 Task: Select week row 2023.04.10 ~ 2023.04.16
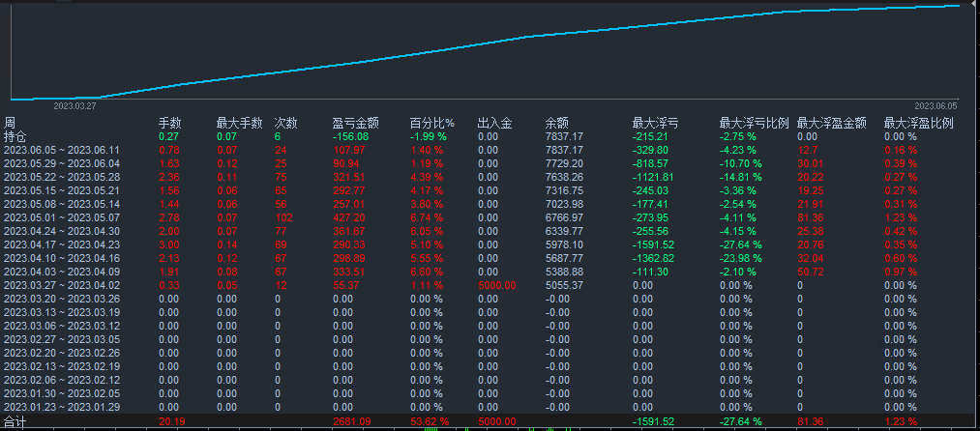coord(61,258)
